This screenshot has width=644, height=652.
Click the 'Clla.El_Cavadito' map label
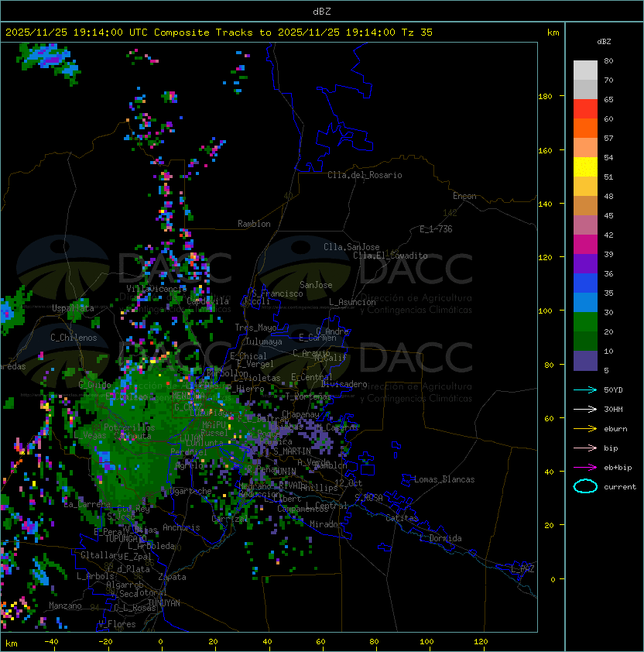(x=390, y=256)
